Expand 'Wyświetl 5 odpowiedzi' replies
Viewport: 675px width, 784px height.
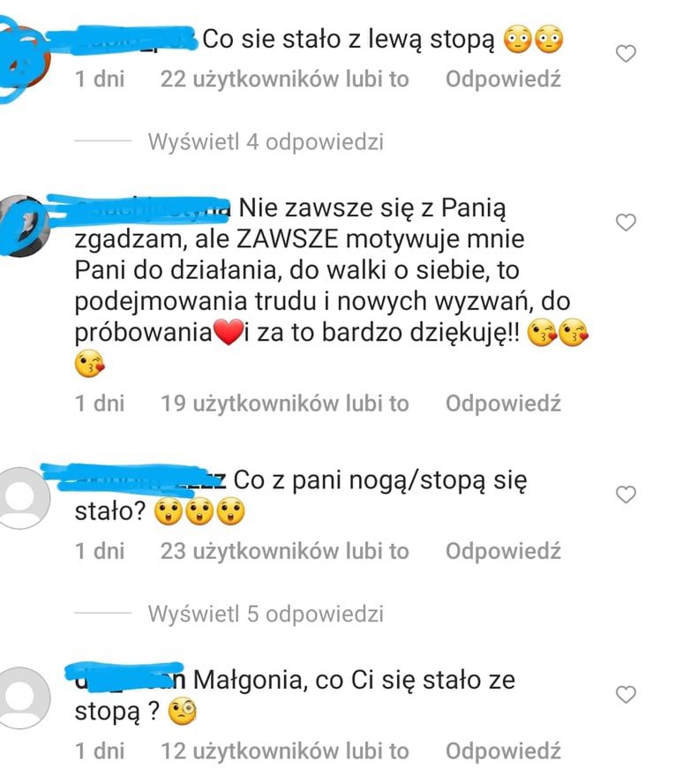[x=266, y=614]
